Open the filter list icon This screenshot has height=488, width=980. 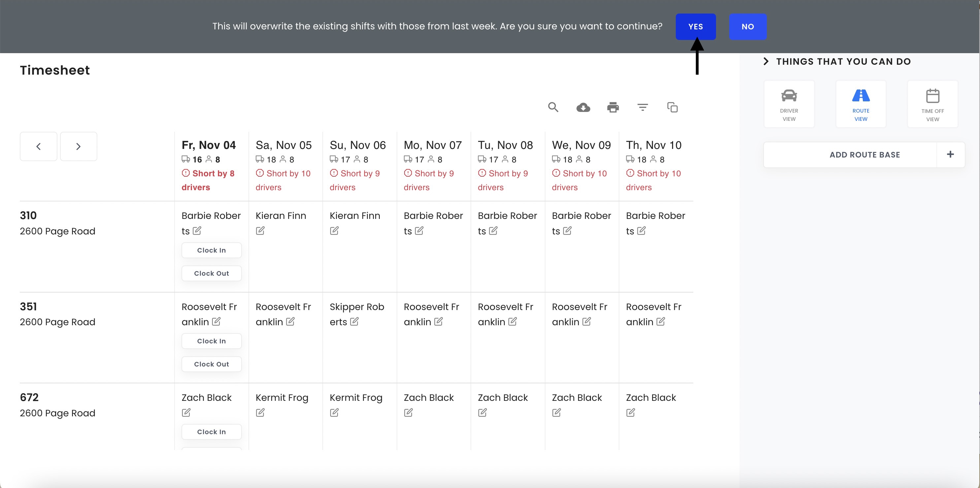(x=642, y=107)
